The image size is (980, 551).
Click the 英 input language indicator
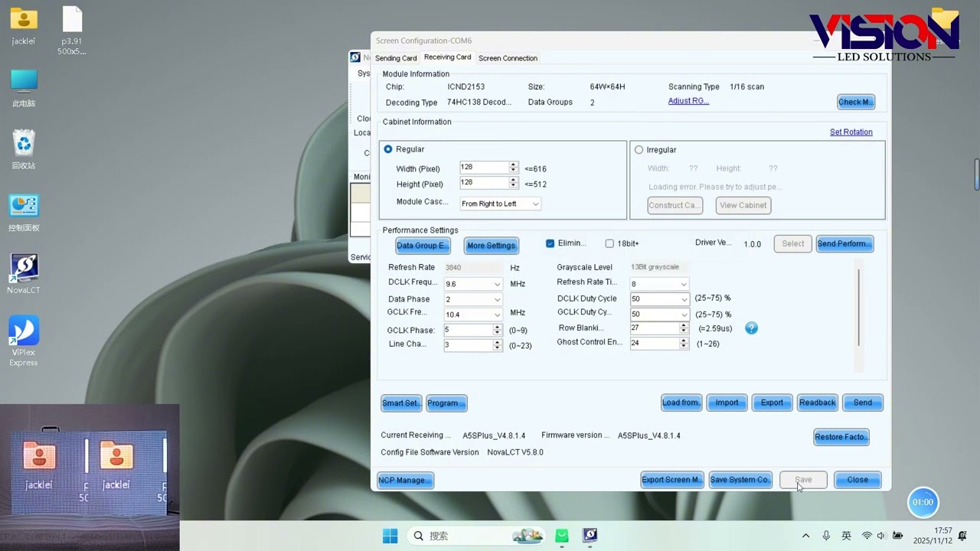[x=846, y=536]
